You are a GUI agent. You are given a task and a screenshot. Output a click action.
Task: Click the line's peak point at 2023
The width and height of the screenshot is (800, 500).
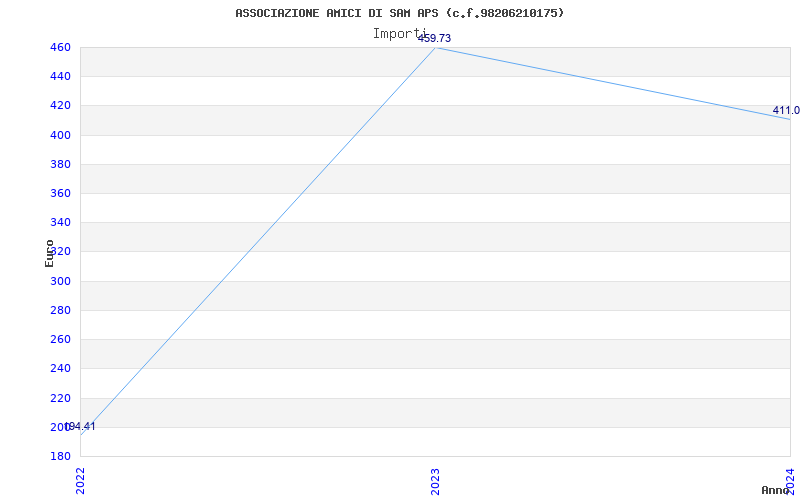[x=435, y=48]
